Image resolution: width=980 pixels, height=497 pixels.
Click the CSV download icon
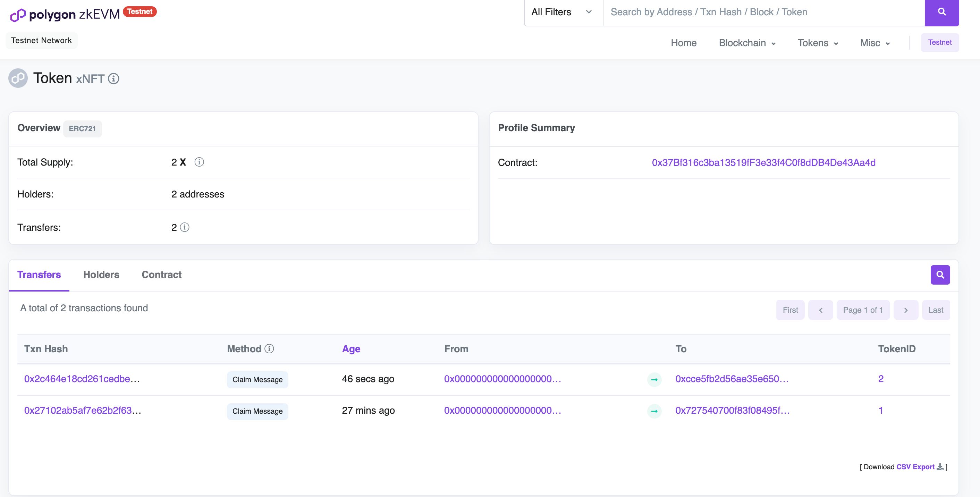(940, 466)
